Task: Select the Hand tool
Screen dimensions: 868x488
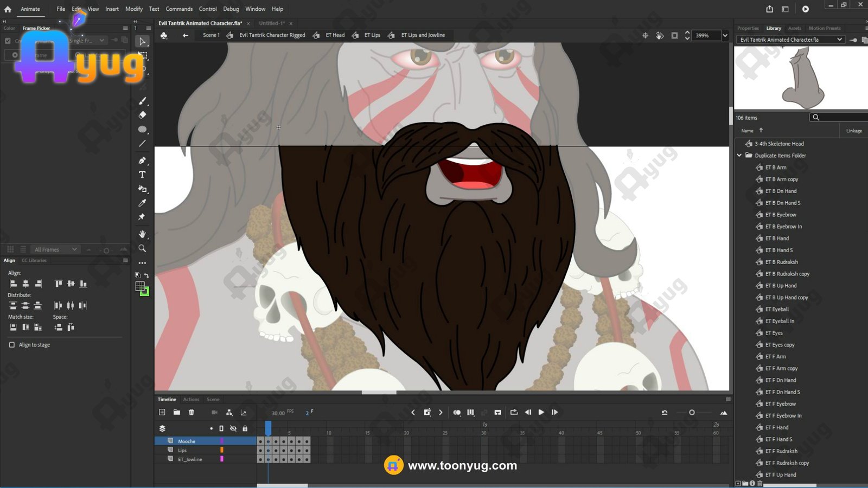Action: [x=142, y=234]
